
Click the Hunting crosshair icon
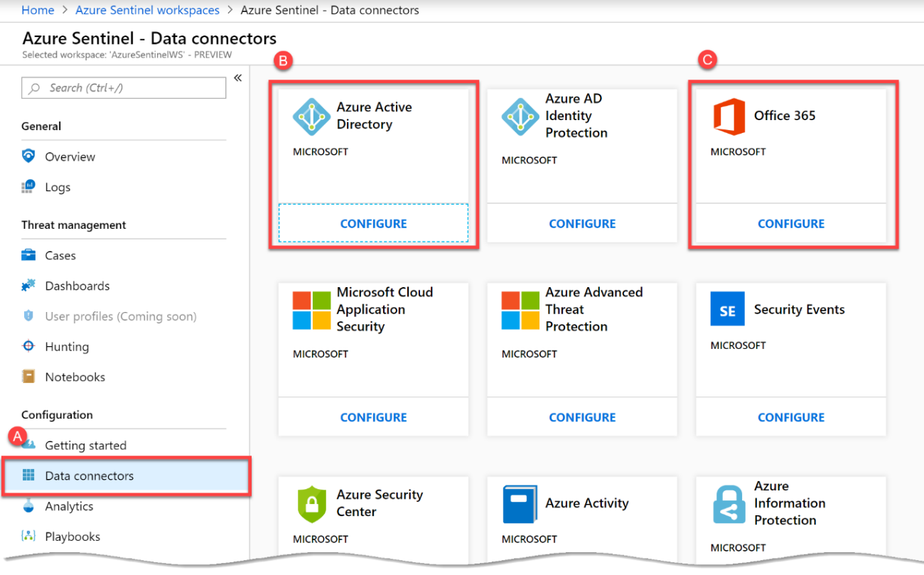pyautogui.click(x=28, y=347)
